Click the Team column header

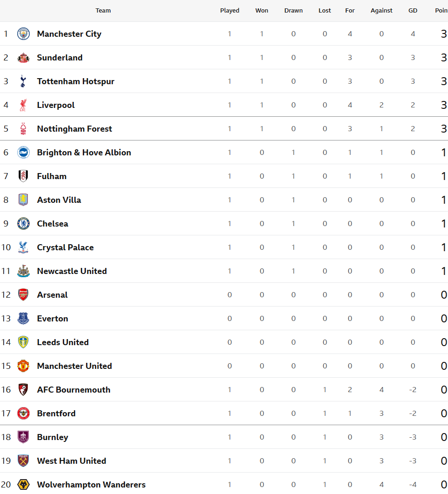(103, 10)
